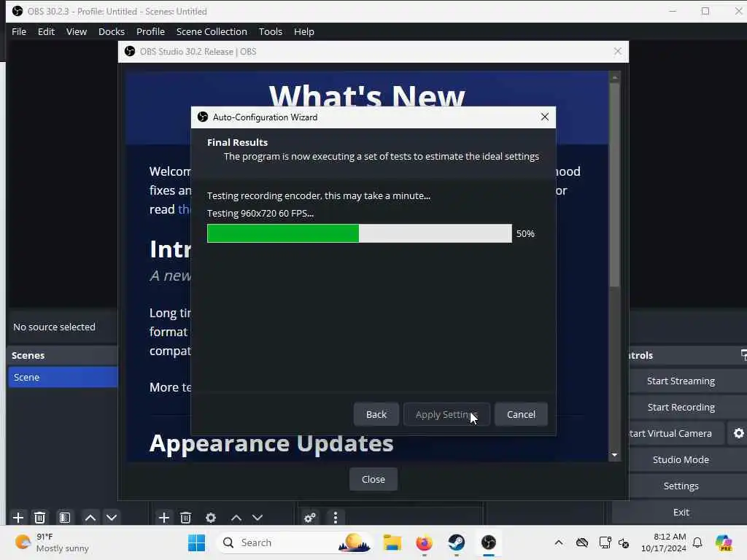Open notifications bell icon
Screen dimensions: 747x560
tap(697, 542)
